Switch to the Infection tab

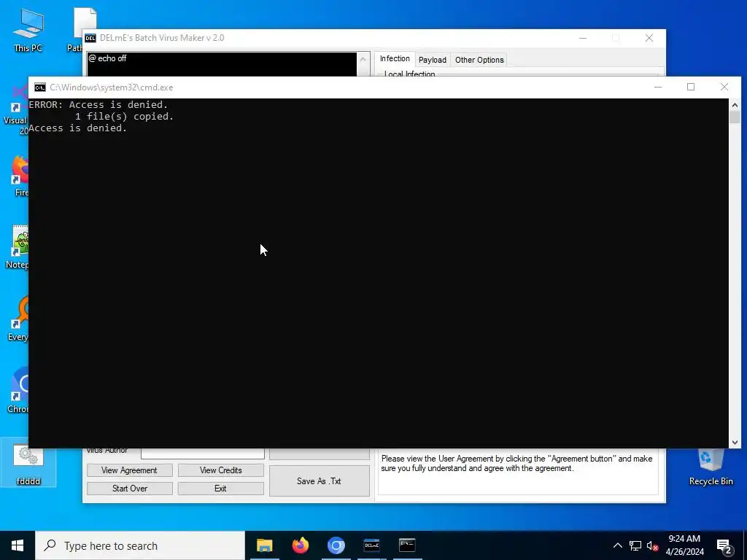point(395,58)
